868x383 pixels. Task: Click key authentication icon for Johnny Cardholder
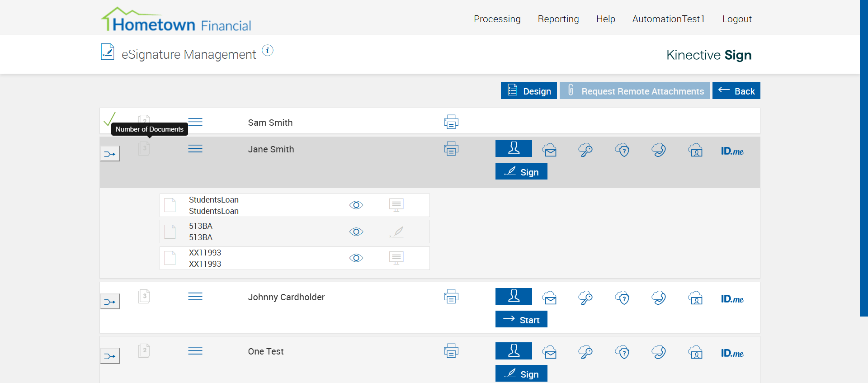click(585, 298)
